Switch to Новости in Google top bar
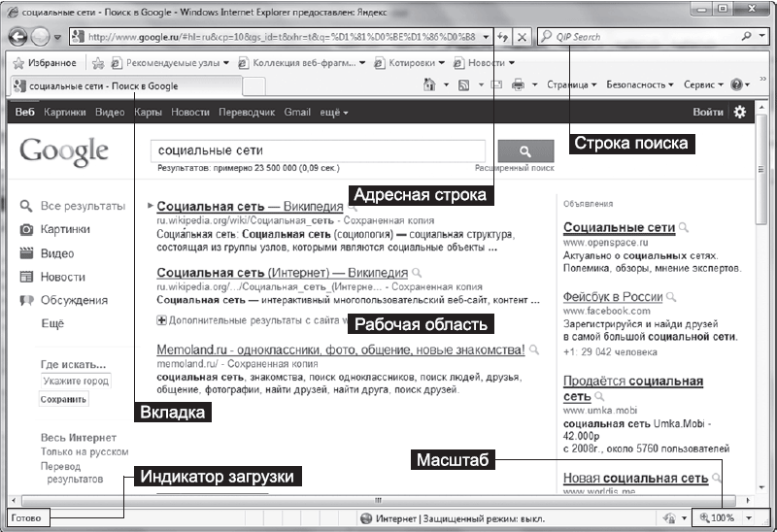This screenshot has width=777, height=532. point(189,113)
